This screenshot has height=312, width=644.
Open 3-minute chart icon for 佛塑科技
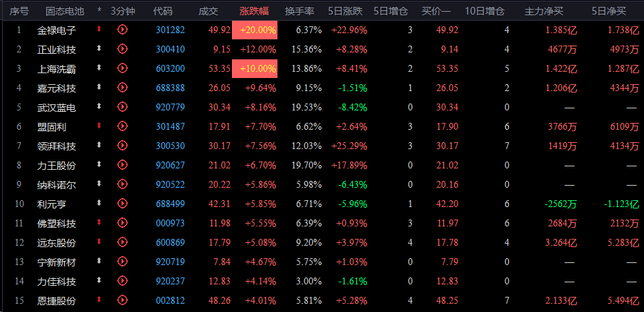(x=122, y=222)
